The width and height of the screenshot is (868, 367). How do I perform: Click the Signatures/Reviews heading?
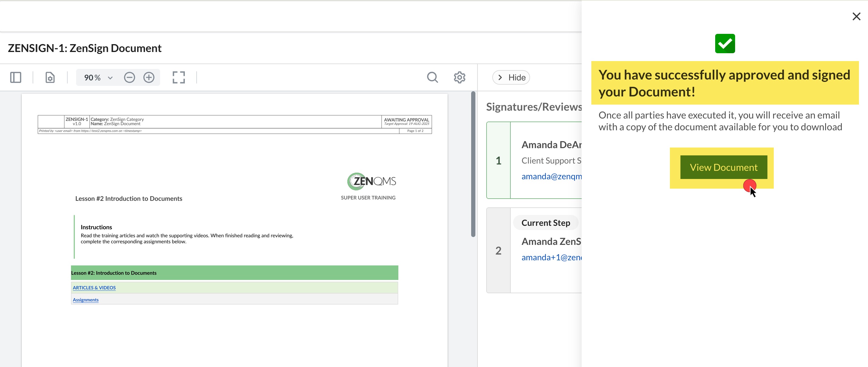pos(534,107)
